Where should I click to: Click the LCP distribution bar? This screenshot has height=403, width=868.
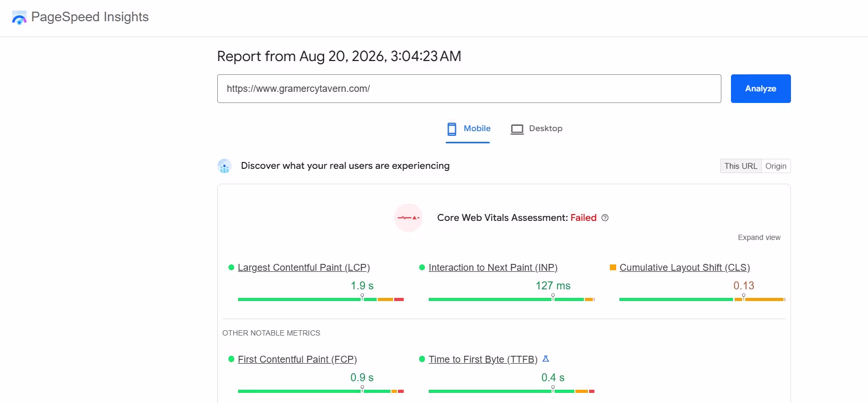click(x=321, y=299)
